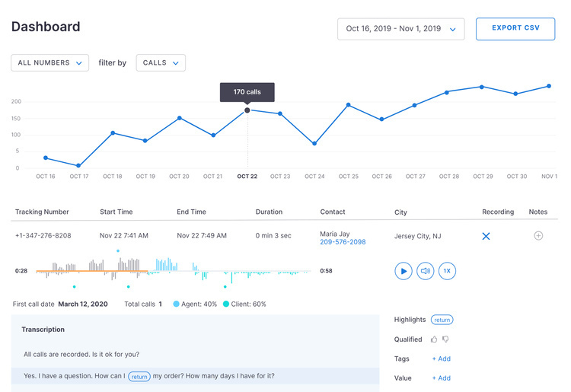Play the call recording
Screen dimensions: 571x392
pyautogui.click(x=404, y=271)
